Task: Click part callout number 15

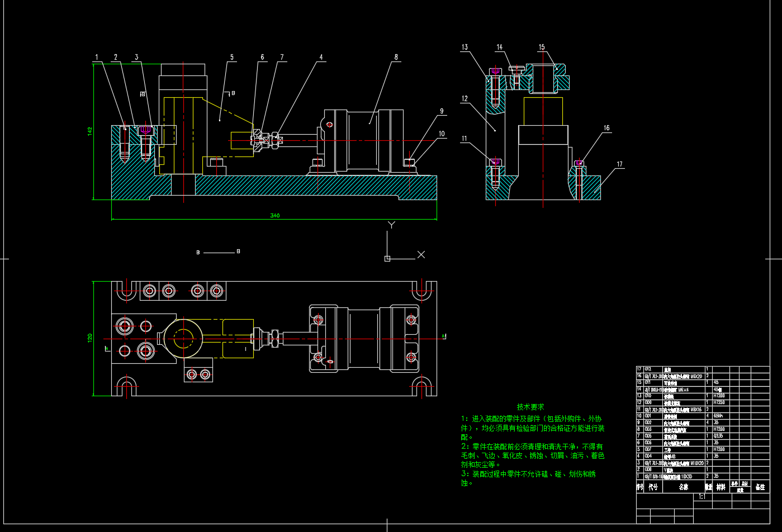Action: tap(542, 47)
